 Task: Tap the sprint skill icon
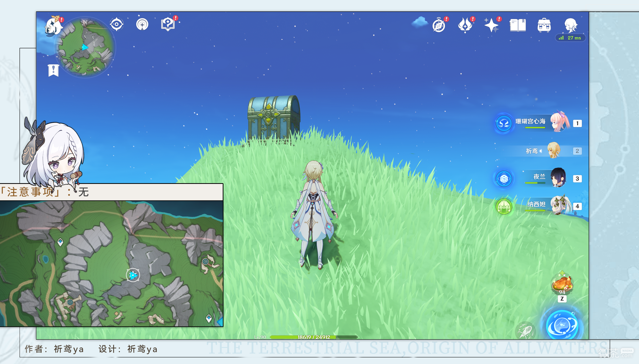[525, 331]
